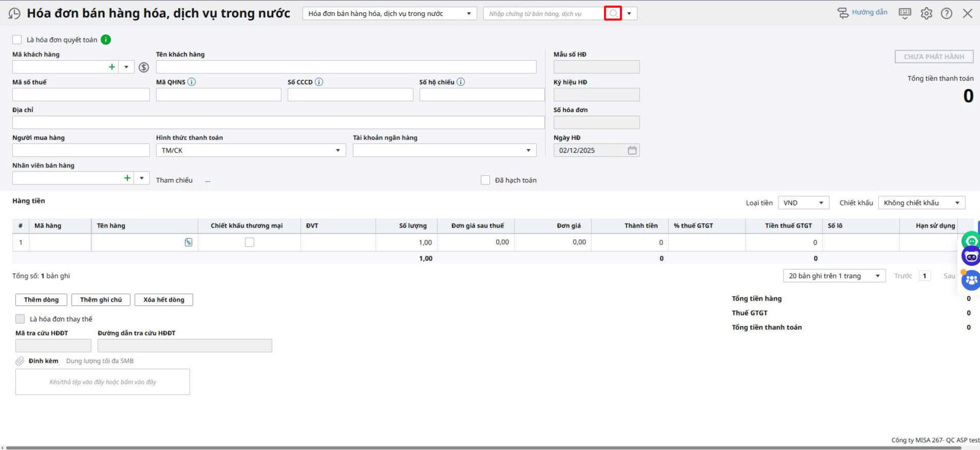Viewport: 980px width, 450px height.
Task: Check the Đã hạch toán checkbox
Action: [x=485, y=180]
